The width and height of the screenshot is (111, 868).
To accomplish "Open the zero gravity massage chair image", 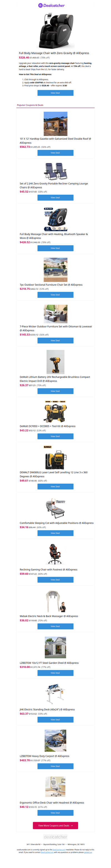I will tap(56, 31).
